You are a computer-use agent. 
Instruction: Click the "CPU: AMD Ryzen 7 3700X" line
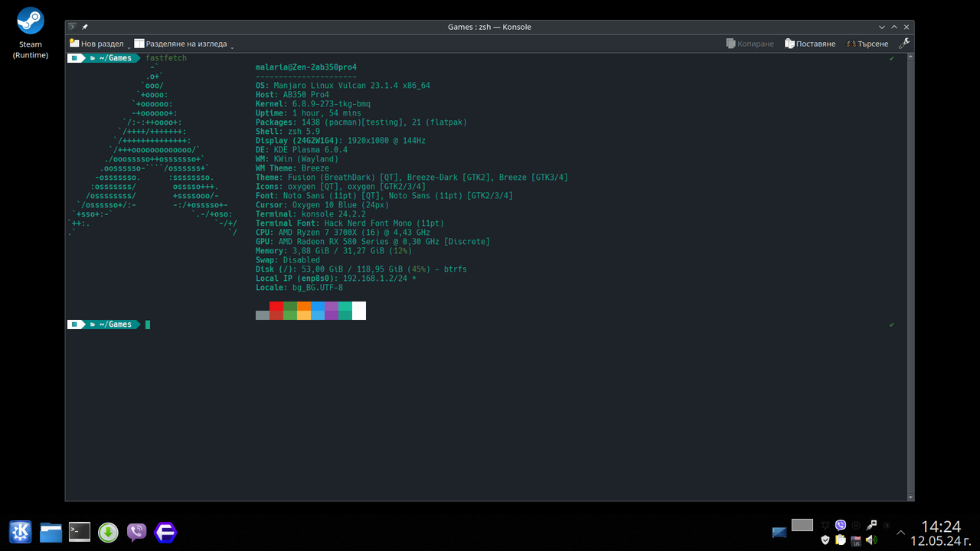pyautogui.click(x=343, y=233)
